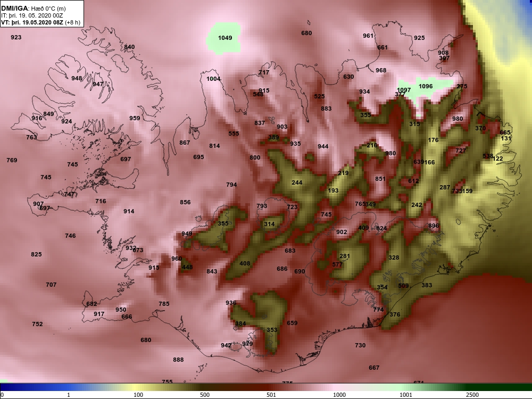
Task: Click the value 716 label
Action: 101,201
